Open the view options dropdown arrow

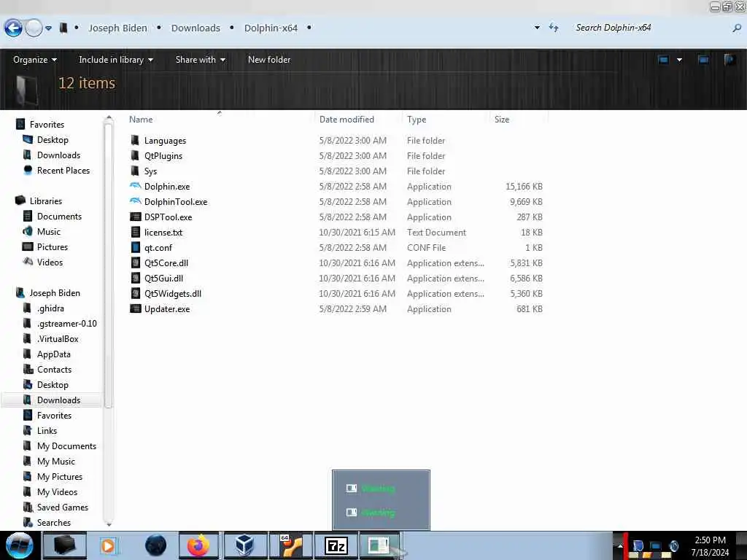679,60
